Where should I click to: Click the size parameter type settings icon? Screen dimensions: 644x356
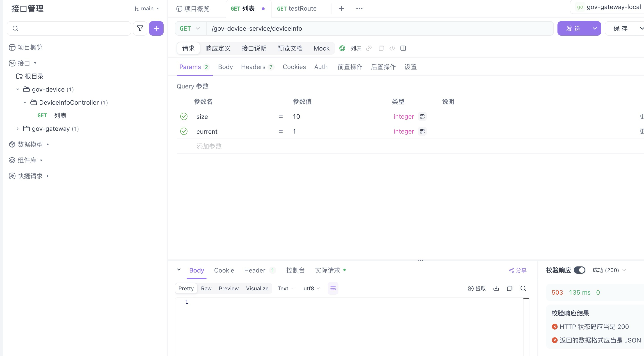coord(422,116)
